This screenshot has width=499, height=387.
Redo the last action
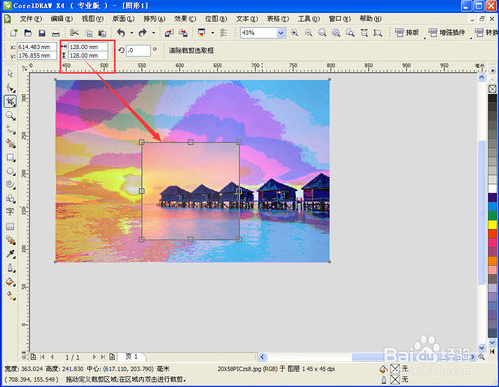(143, 33)
